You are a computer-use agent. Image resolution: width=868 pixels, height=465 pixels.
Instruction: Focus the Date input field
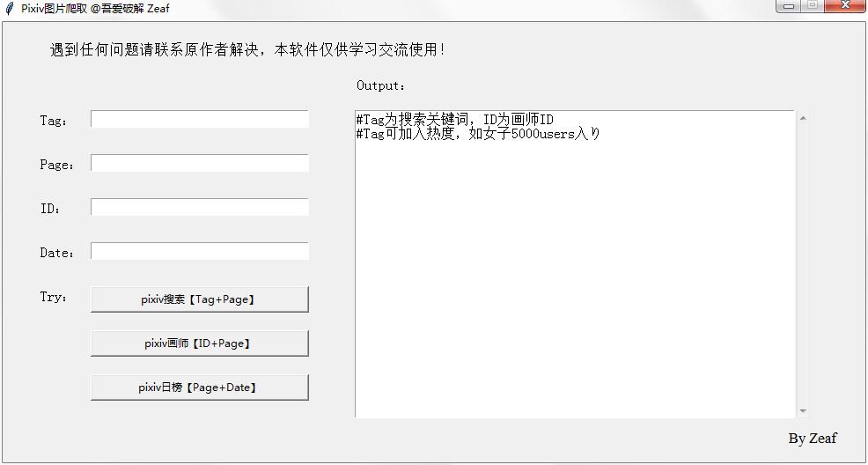(x=199, y=251)
